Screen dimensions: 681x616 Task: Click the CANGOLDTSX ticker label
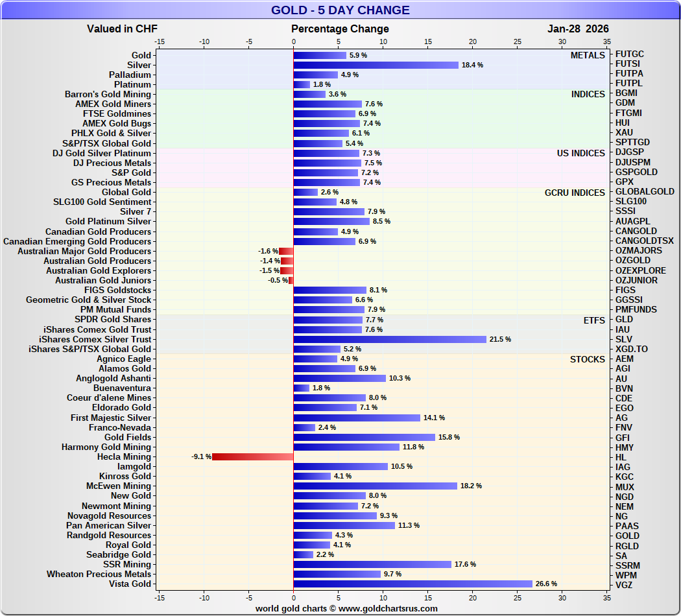pos(644,241)
